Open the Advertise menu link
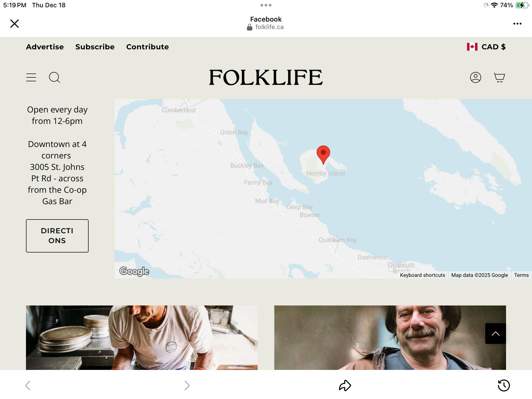 coord(45,47)
